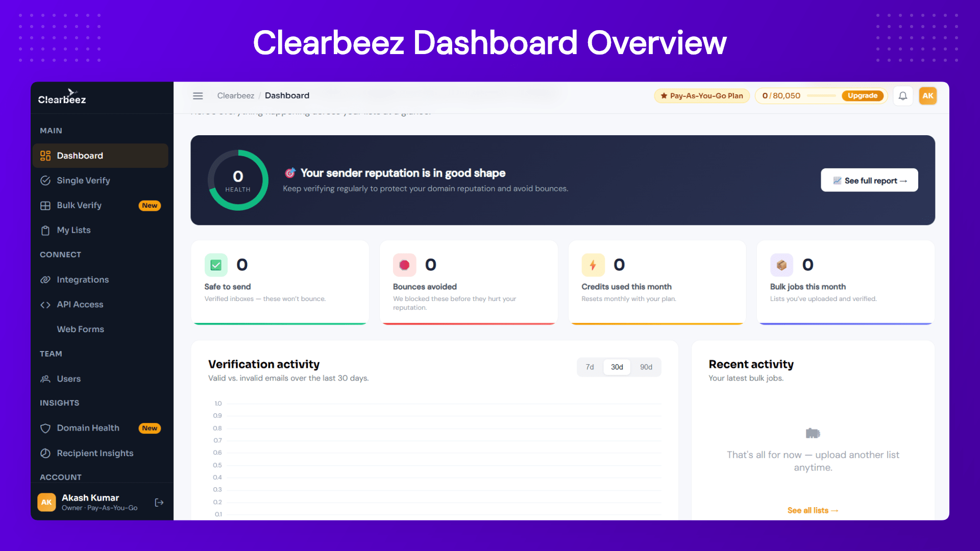
Task: Click the Clearbeez logo in sidebar
Action: pyautogui.click(x=62, y=96)
